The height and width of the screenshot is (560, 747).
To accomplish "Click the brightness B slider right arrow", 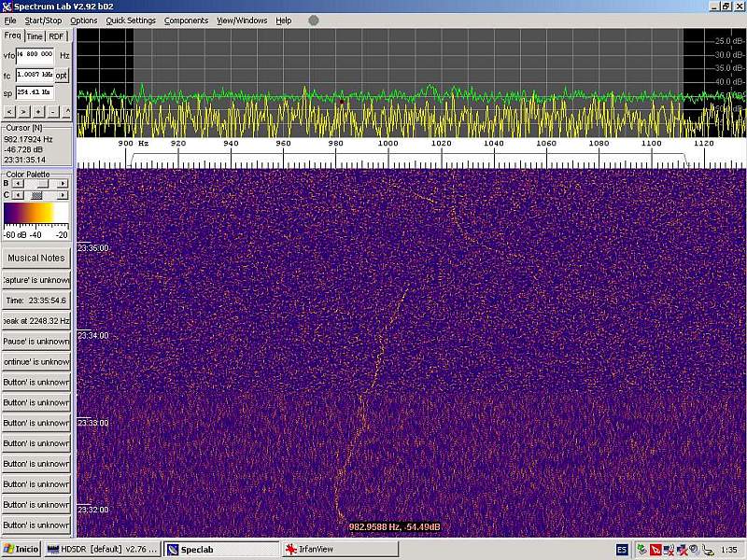I will pyautogui.click(x=63, y=184).
